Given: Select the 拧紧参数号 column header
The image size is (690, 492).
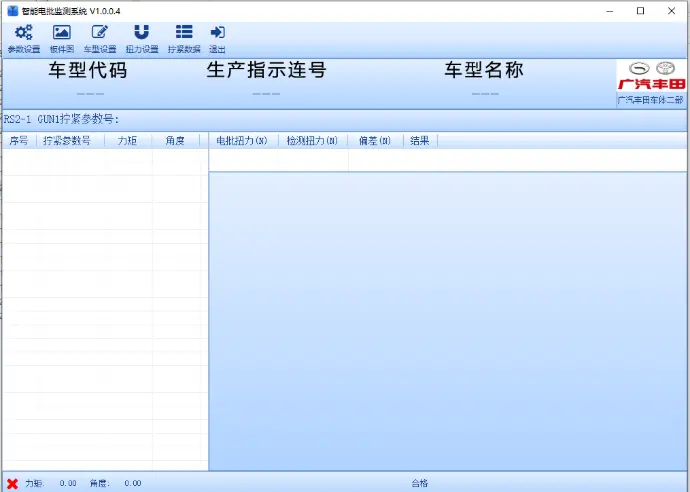Looking at the screenshot, I should 70,141.
